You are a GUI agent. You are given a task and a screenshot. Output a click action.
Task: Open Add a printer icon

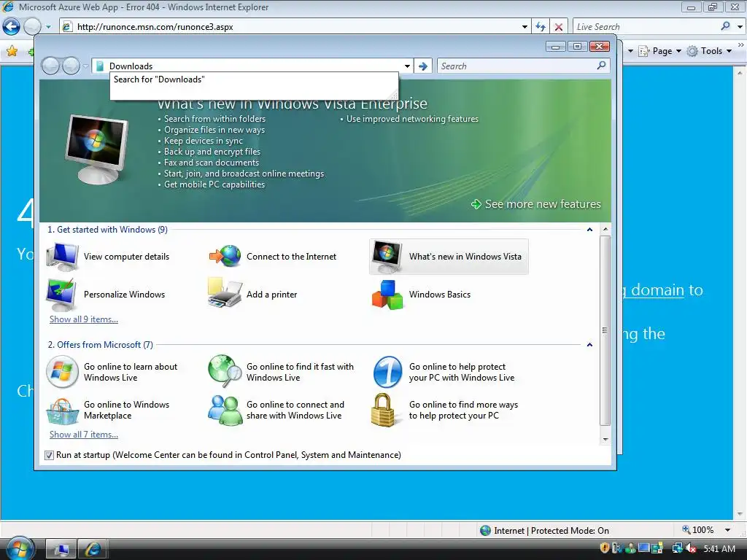tap(225, 293)
